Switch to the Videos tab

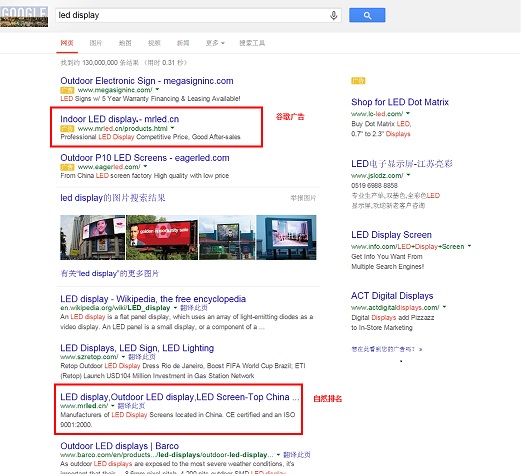click(x=154, y=43)
